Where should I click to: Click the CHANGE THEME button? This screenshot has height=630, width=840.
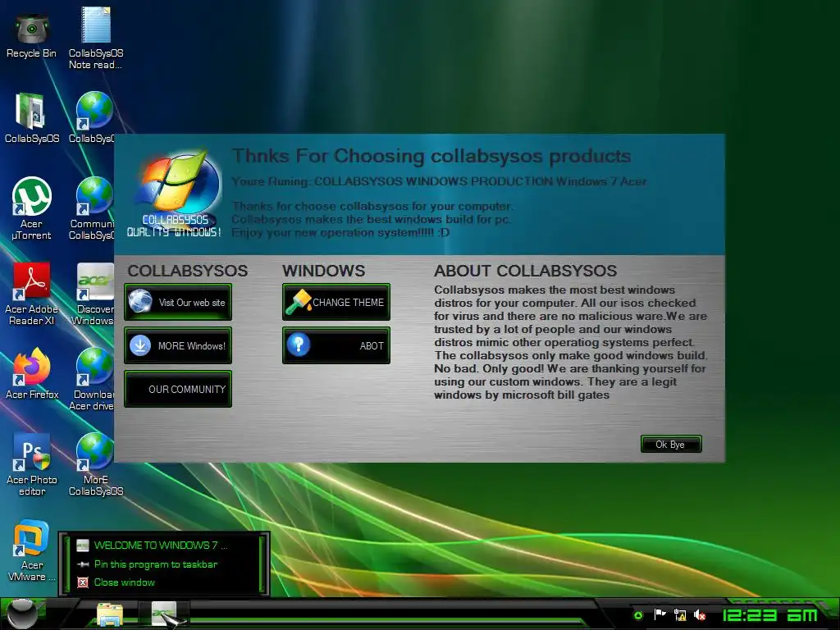click(336, 302)
